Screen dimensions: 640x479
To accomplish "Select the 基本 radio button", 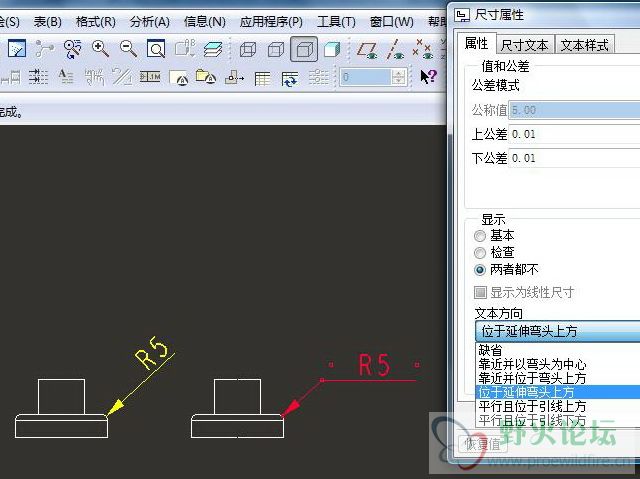I will [x=480, y=236].
